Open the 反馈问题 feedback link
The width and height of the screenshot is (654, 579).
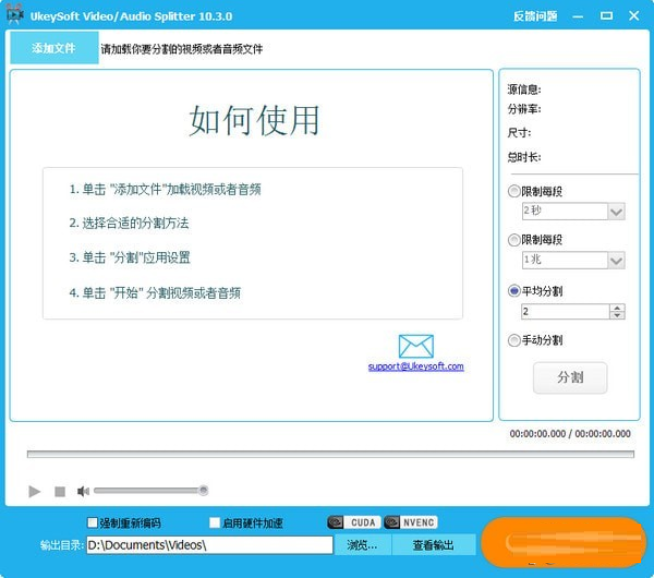click(535, 16)
